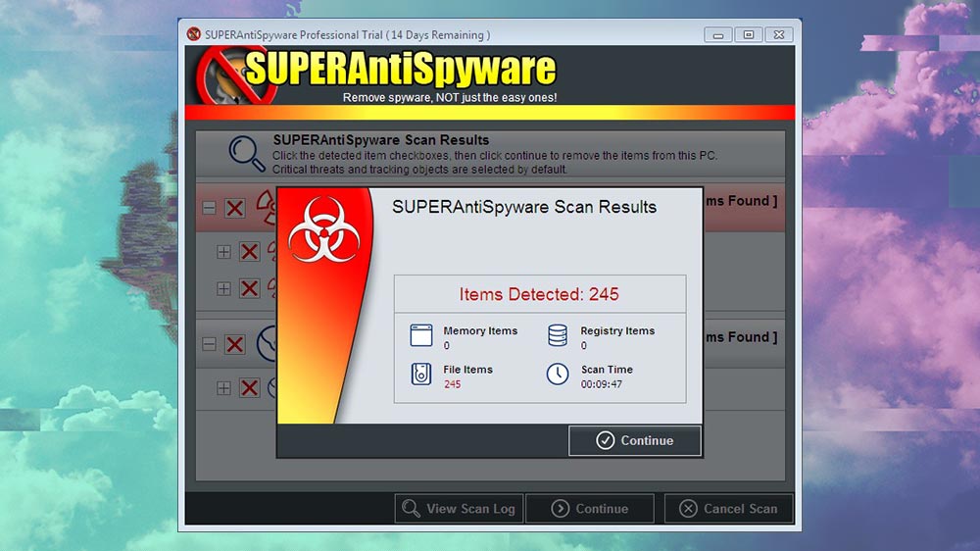The image size is (980, 551).
Task: Click the Memory Items window icon
Action: click(421, 335)
